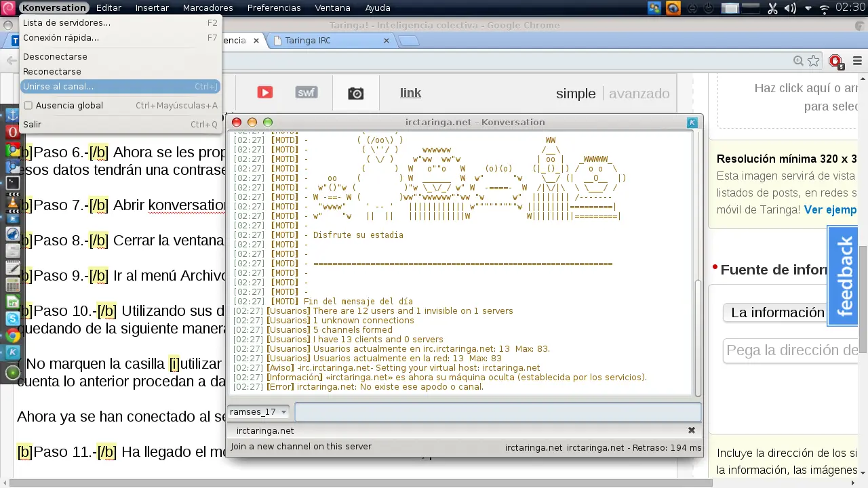Open the Ventana menu
Viewport: 868px width, 488px height.
[333, 8]
